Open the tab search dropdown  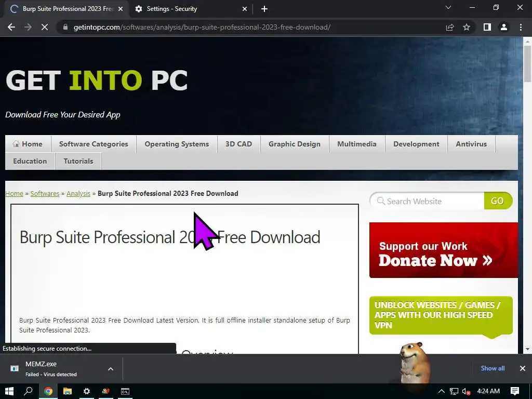pos(448,7)
